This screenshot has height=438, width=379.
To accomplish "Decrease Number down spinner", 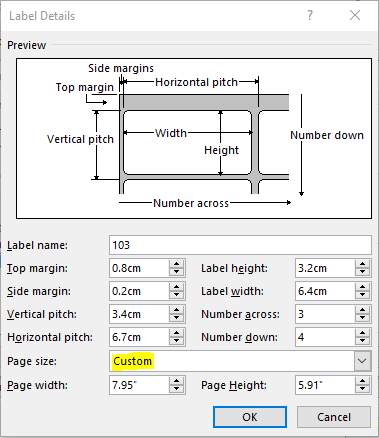I will pyautogui.click(x=362, y=341).
